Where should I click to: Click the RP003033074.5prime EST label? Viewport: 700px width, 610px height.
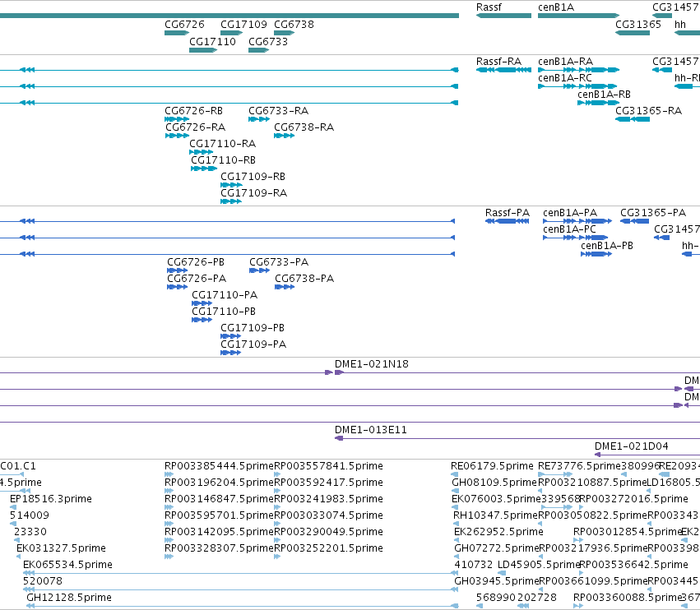pyautogui.click(x=328, y=515)
